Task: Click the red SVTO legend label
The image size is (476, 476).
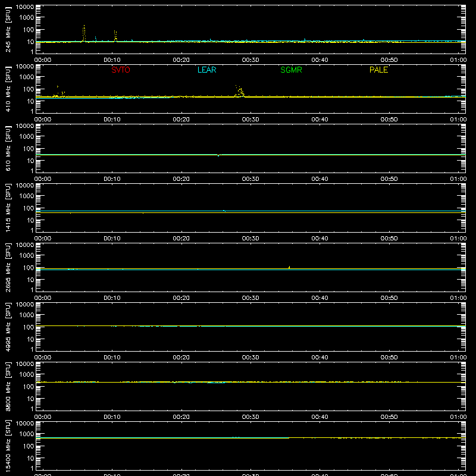Action: [121, 70]
